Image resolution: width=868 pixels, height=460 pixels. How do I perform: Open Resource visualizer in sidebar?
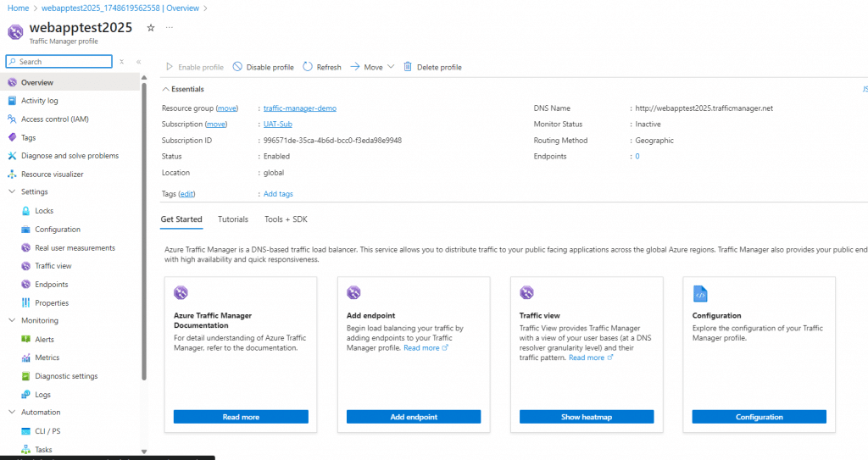[x=52, y=175]
